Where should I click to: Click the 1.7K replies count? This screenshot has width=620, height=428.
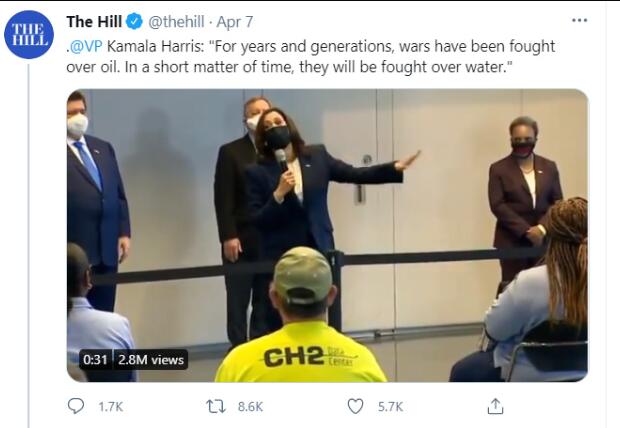(x=107, y=406)
